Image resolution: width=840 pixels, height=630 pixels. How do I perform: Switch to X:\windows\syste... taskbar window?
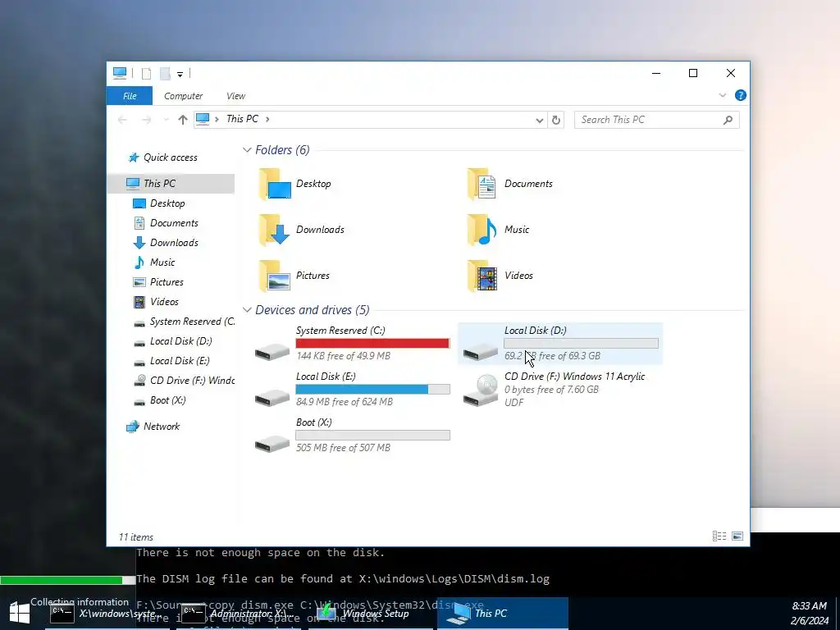[107, 614]
